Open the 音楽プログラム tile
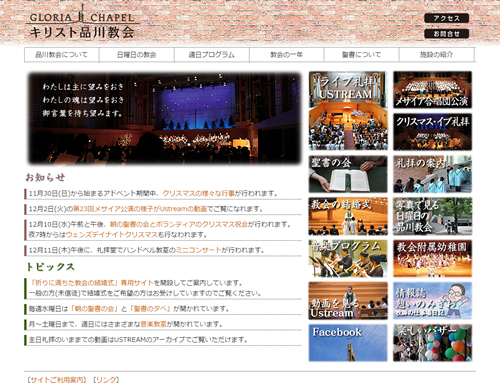500x383 pixels. point(348,258)
